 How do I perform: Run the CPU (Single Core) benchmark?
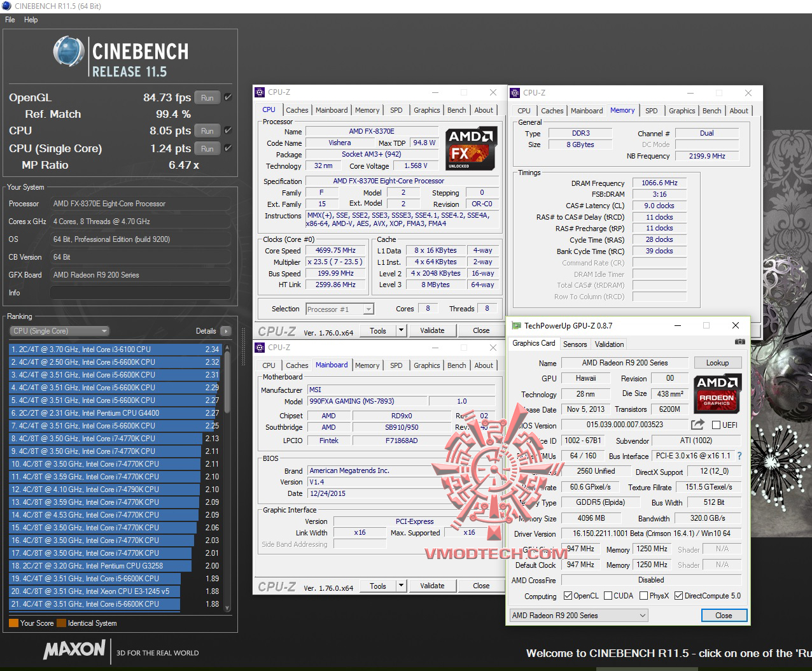[207, 148]
